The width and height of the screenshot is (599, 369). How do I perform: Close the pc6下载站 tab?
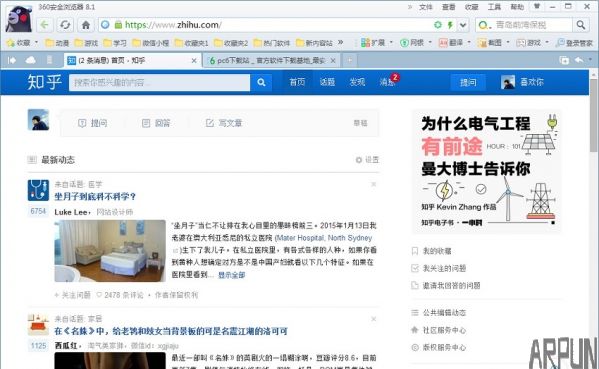click(333, 60)
